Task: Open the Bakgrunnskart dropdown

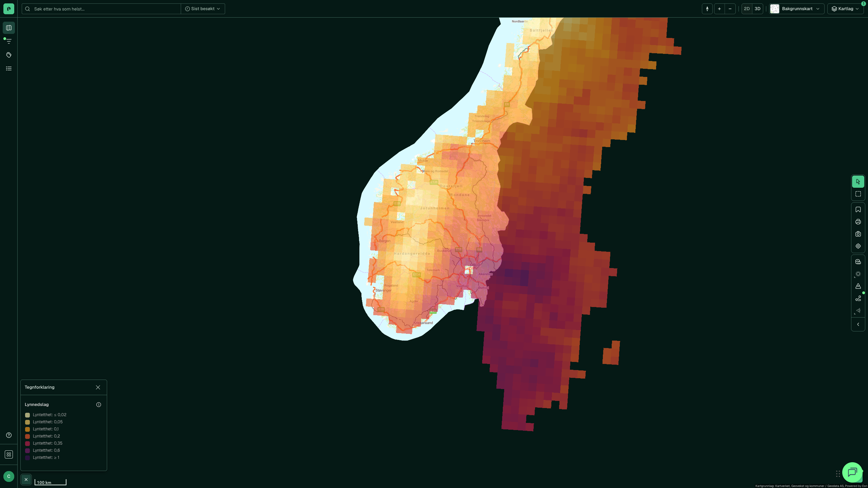Action: coord(796,9)
